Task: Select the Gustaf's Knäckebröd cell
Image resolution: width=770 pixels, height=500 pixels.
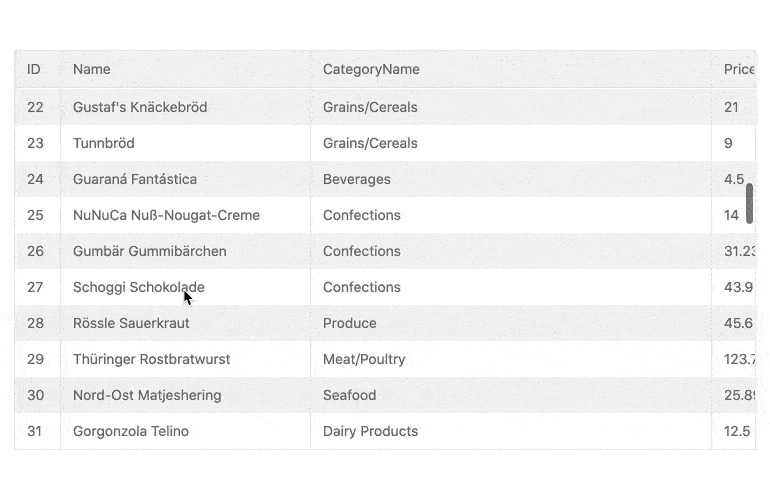Action: pos(140,107)
